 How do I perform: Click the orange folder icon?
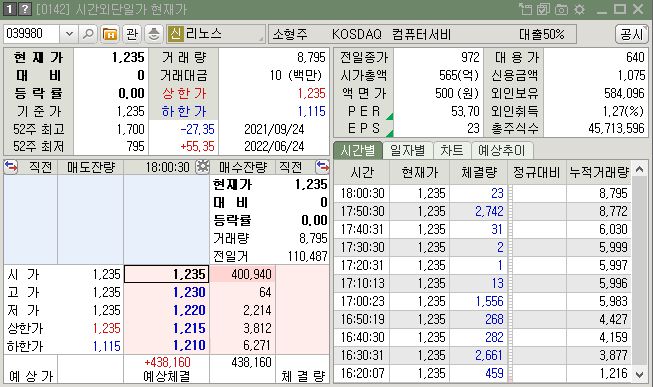(x=110, y=34)
